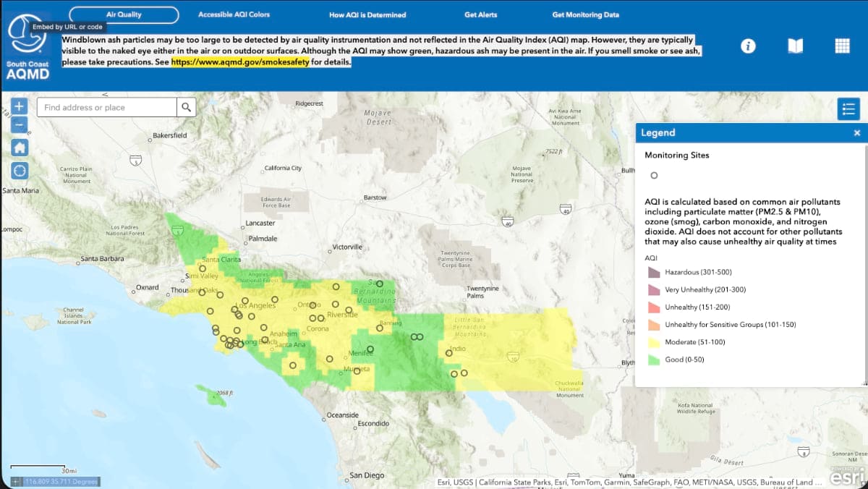868x489 pixels.
Task: Click the search magnifier button
Action: (187, 107)
